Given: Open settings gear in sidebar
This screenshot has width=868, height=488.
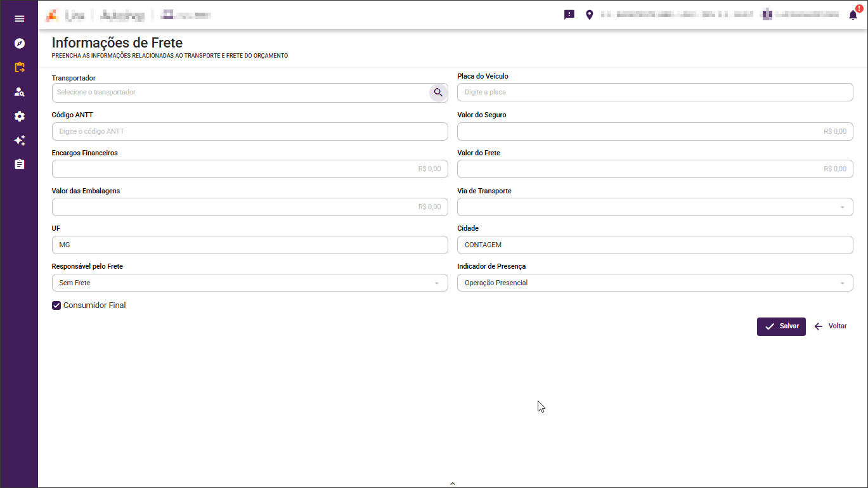Looking at the screenshot, I should tap(20, 117).
